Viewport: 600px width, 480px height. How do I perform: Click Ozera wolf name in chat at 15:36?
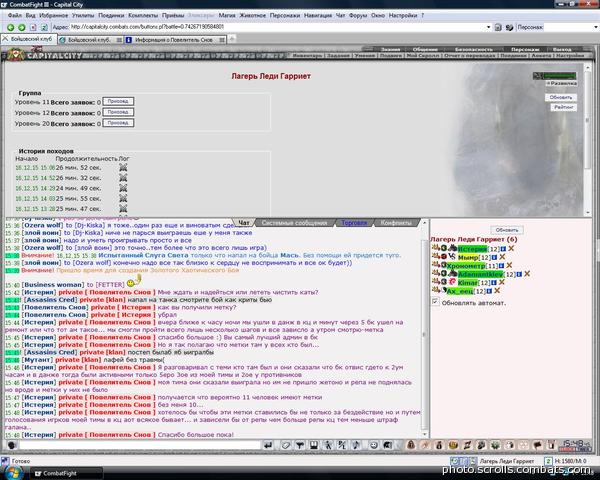point(42,225)
